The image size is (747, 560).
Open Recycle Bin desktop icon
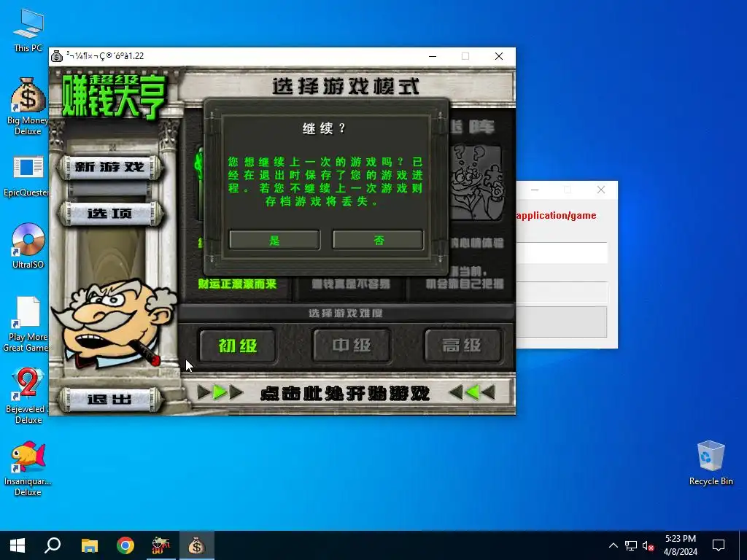coord(711,463)
